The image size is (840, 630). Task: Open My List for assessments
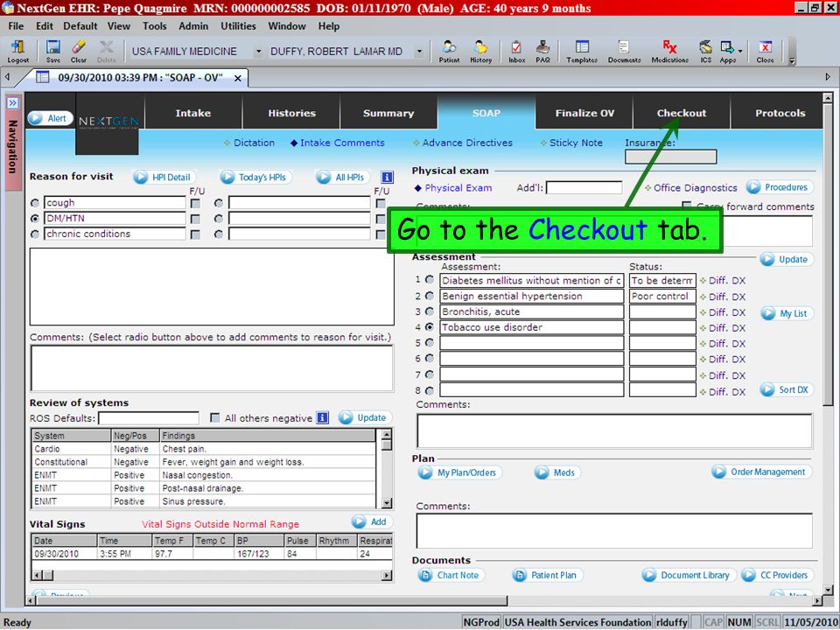point(787,313)
